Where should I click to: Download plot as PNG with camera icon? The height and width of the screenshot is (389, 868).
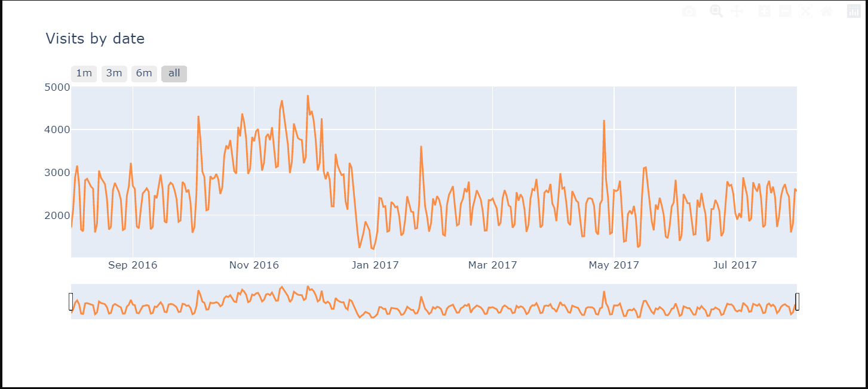click(x=689, y=11)
